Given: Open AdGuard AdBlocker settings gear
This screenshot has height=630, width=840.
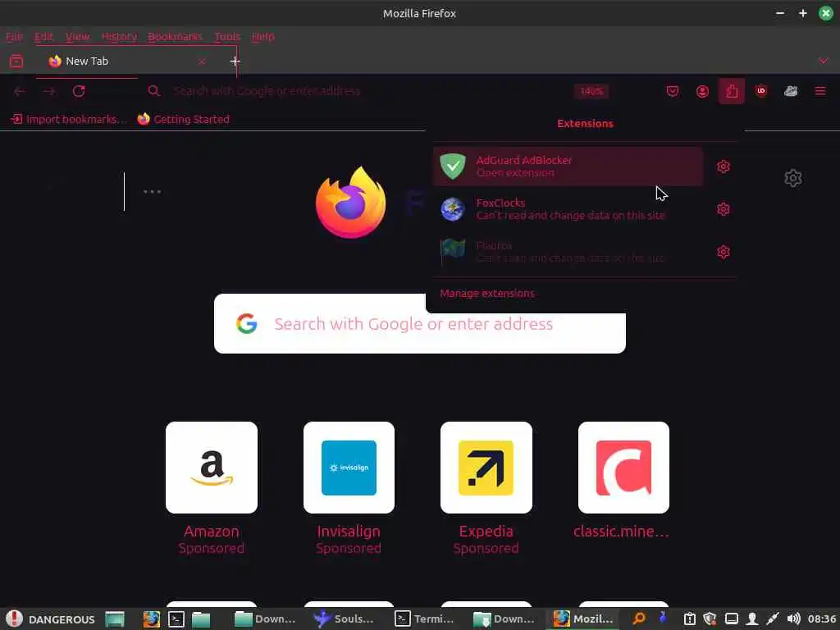Looking at the screenshot, I should pos(724,167).
